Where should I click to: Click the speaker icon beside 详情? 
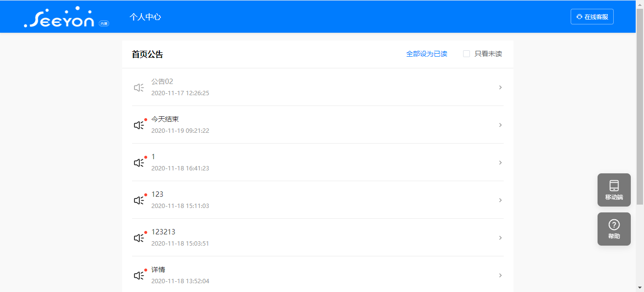pyautogui.click(x=139, y=275)
